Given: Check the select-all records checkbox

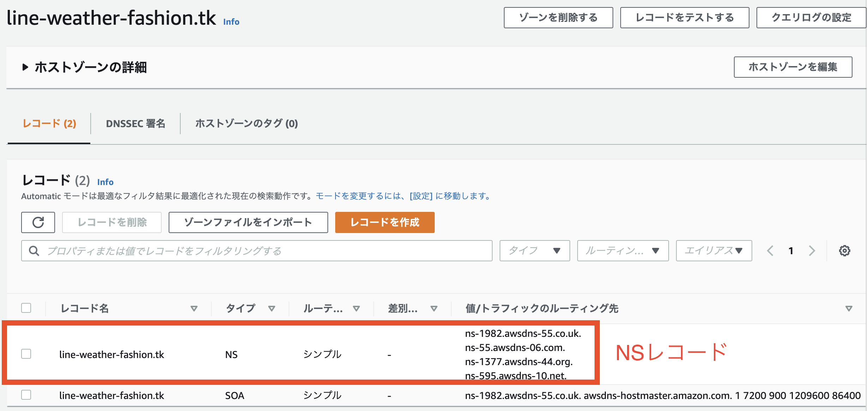Looking at the screenshot, I should coord(26,308).
